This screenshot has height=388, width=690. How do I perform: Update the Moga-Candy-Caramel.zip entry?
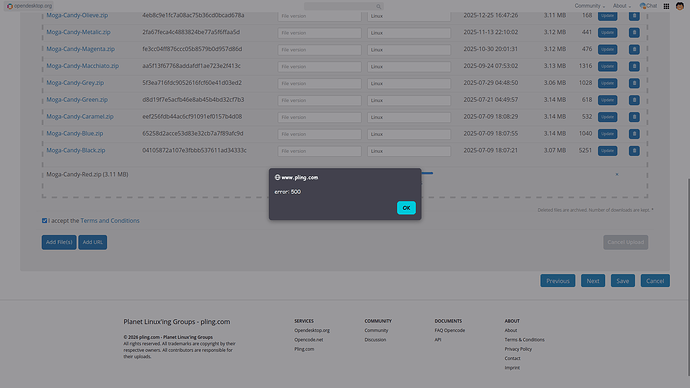[607, 117]
